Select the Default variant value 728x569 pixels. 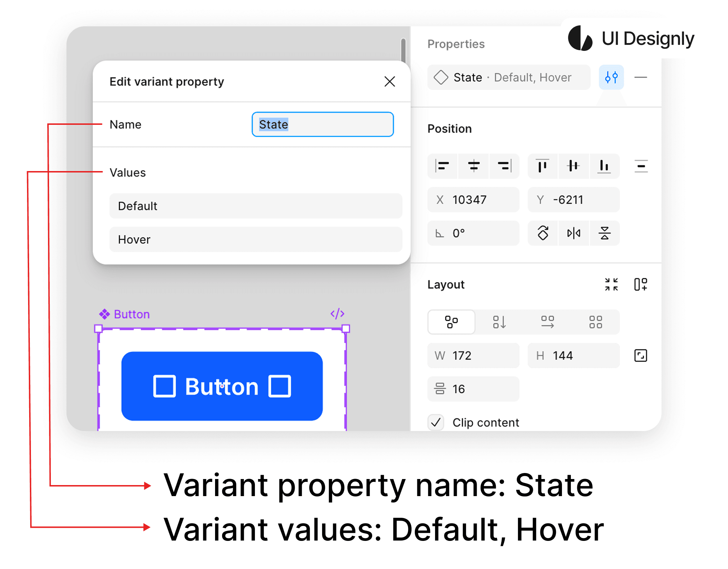256,206
